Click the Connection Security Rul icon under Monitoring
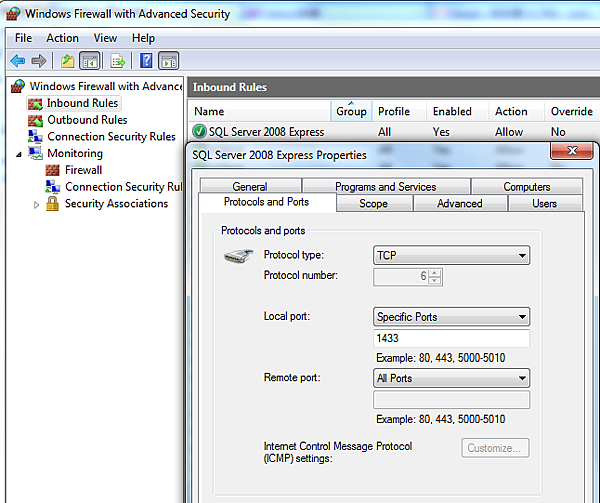This screenshot has height=503, width=600. (x=52, y=187)
